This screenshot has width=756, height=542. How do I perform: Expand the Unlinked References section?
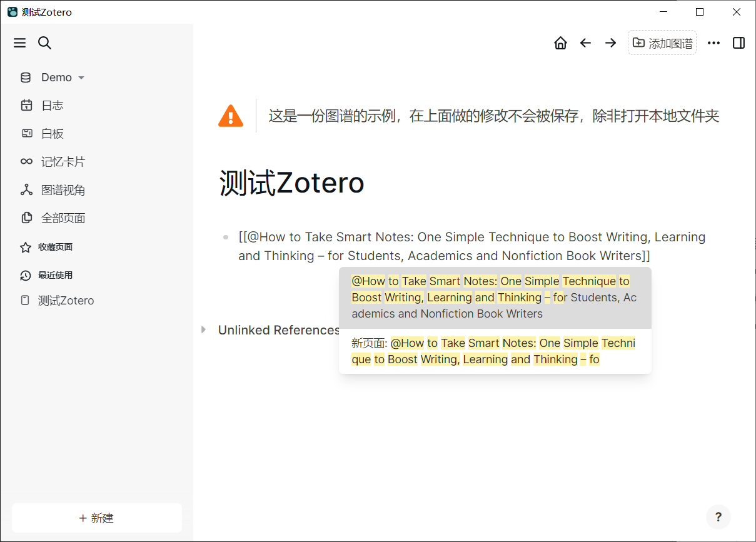point(203,330)
